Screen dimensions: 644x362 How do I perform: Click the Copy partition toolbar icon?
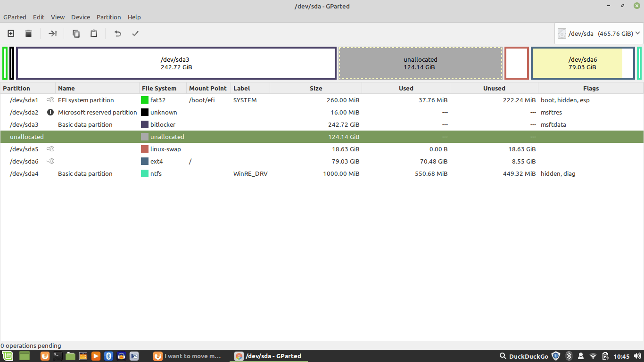pyautogui.click(x=76, y=33)
